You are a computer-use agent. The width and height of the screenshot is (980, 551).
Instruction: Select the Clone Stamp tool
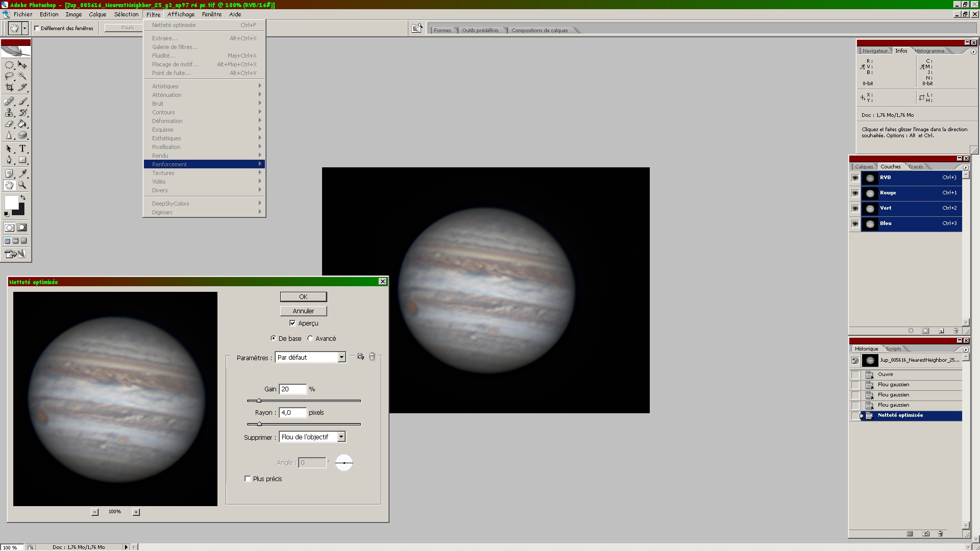click(x=9, y=113)
